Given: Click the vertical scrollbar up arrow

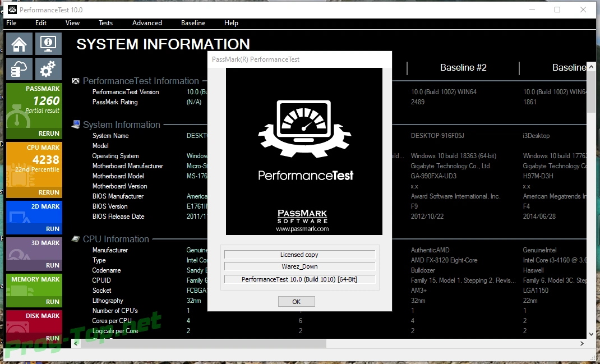Looking at the screenshot, I should coord(591,67).
